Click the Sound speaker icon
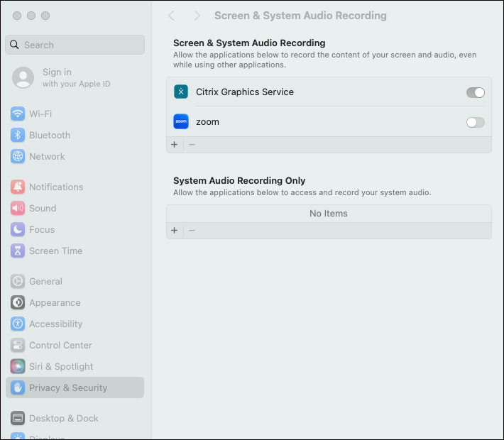This screenshot has height=440, width=504. pos(18,208)
